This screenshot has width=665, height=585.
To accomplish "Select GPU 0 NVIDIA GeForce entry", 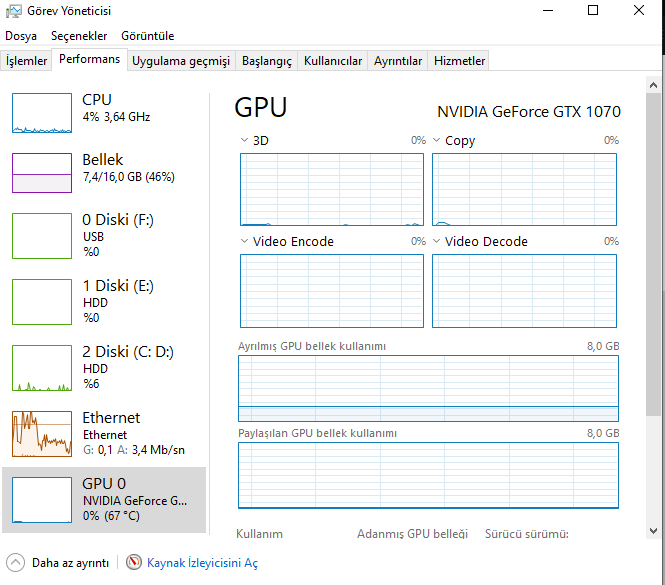I will click(x=104, y=499).
